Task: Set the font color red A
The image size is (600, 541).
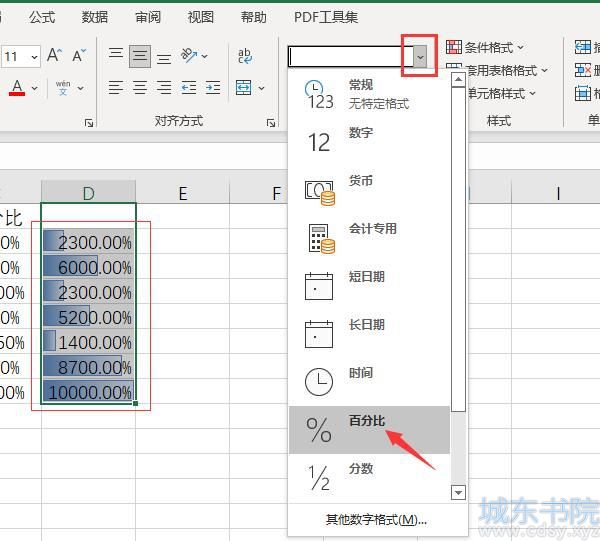Action: (17, 88)
